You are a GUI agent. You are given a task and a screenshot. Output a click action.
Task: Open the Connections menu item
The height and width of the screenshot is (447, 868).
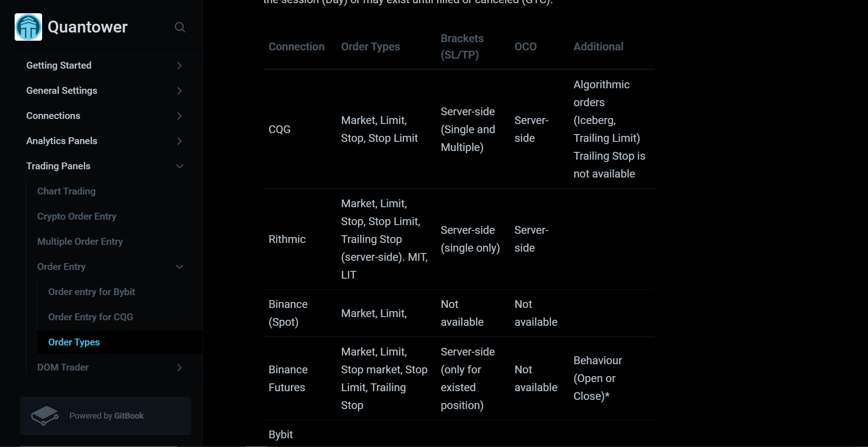[53, 116]
